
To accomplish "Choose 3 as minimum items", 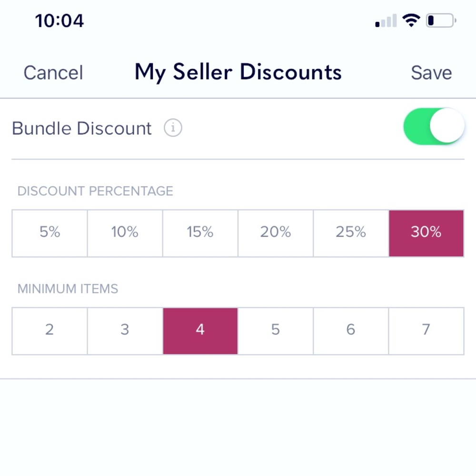I will 125,330.
